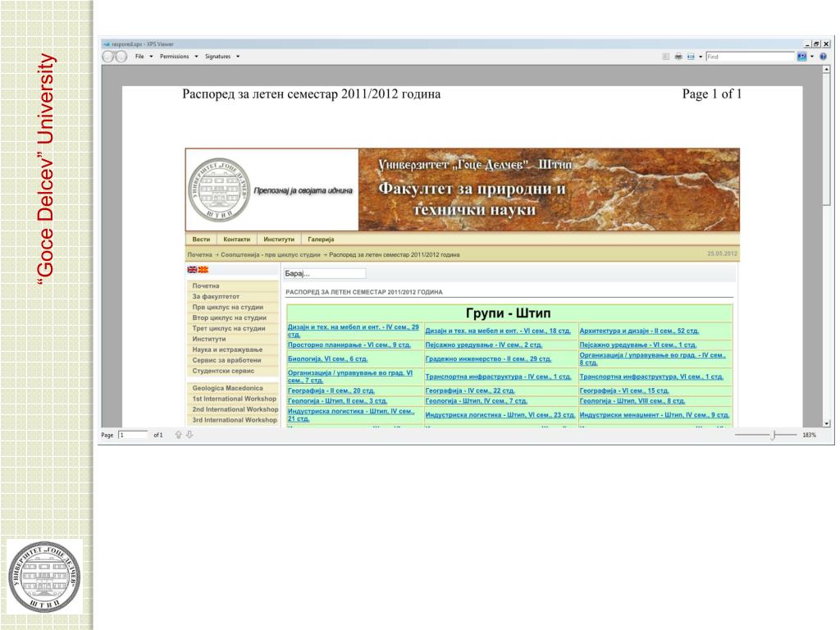Open Географија - VI сем., 15 стд. link

pos(624,391)
